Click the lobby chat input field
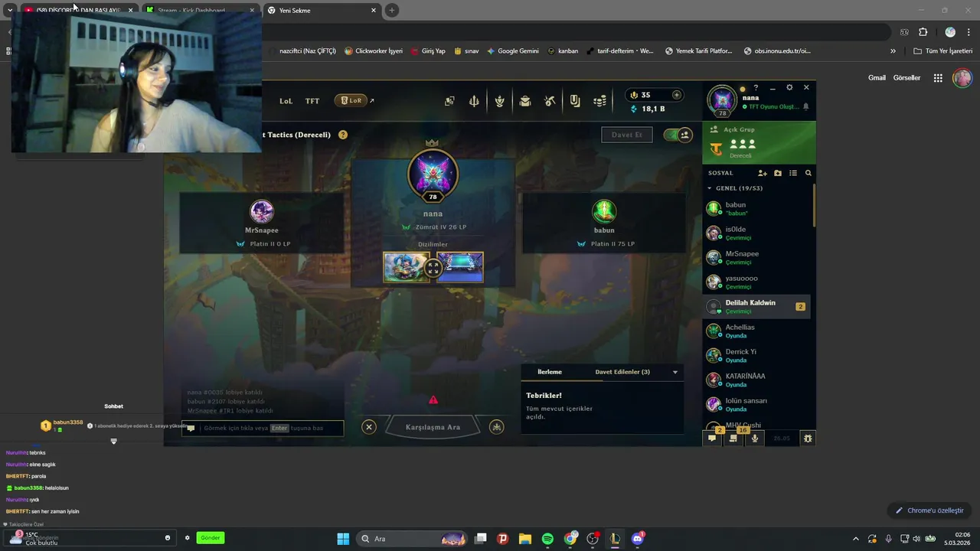 263,428
